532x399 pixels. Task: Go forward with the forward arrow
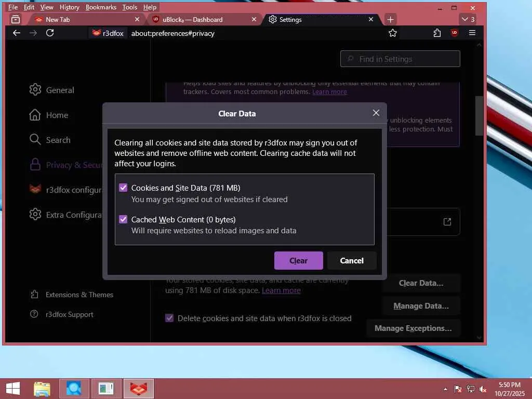coord(33,33)
